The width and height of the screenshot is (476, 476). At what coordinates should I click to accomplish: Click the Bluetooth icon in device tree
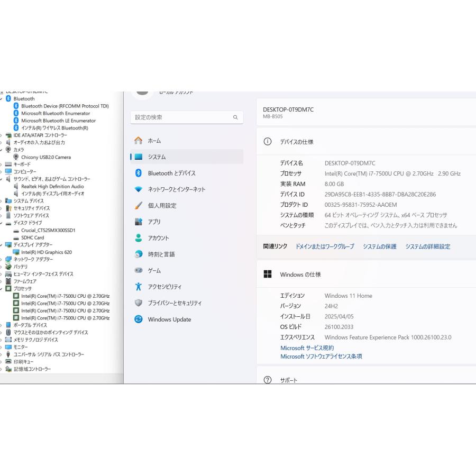coord(8,99)
